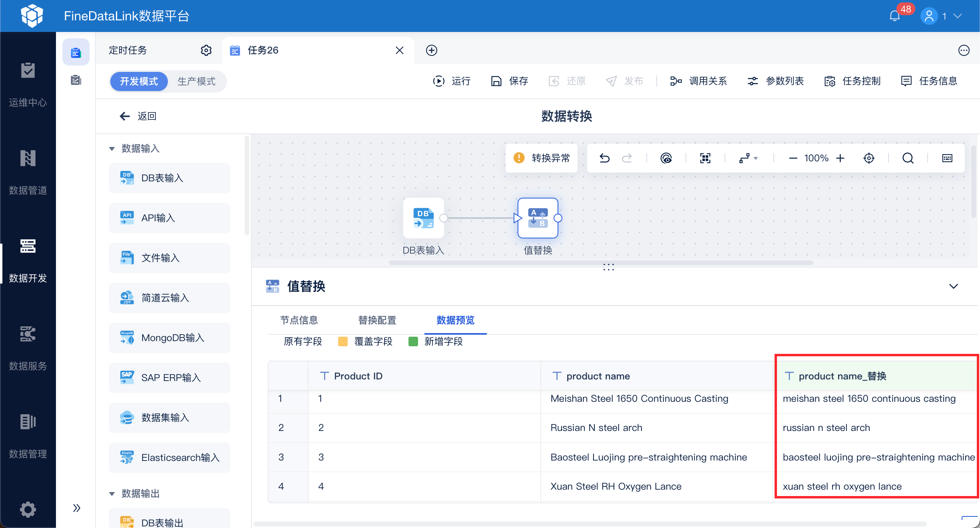
Task: Switch to 节点信息 tab
Action: click(299, 320)
